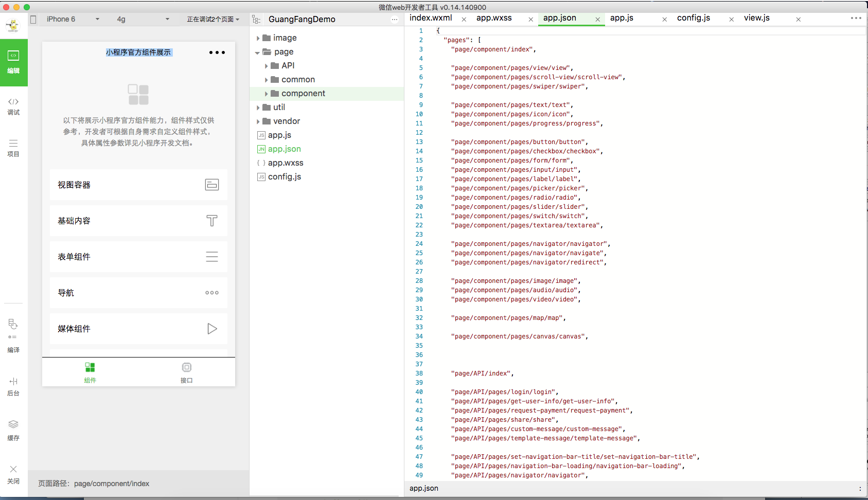The image size is (868, 500).
Task: Open the 正在调试2个页面 dropdown
Action: (213, 19)
